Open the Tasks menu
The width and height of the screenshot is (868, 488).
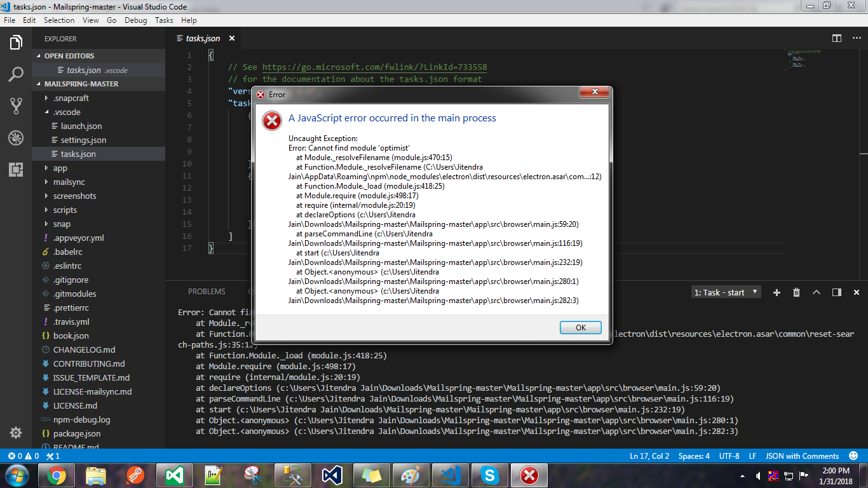tap(164, 20)
